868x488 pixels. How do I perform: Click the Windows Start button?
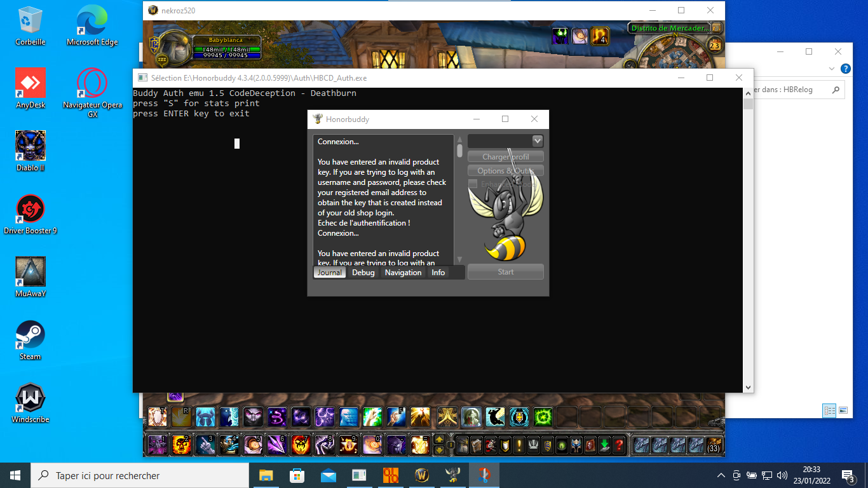[15, 475]
